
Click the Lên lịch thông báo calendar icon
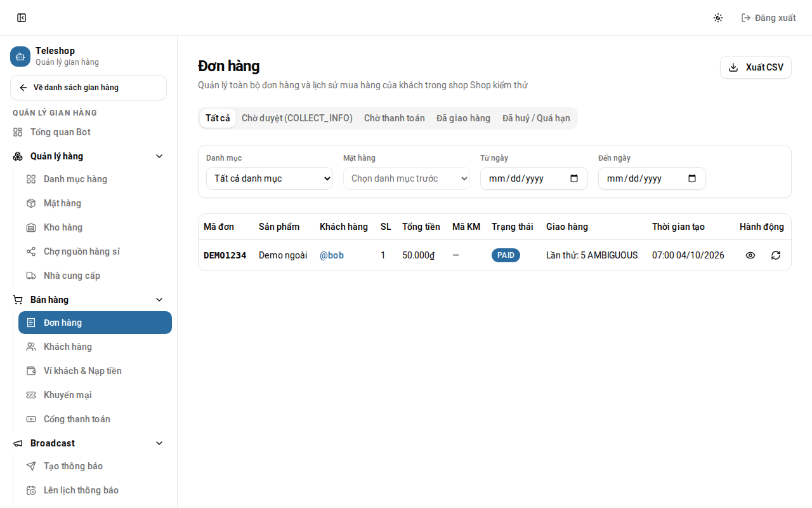(x=31, y=490)
